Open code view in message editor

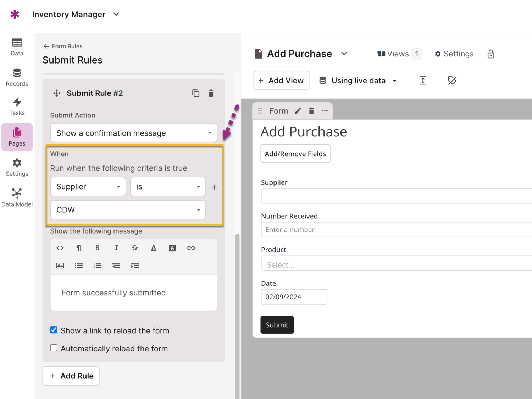point(60,248)
